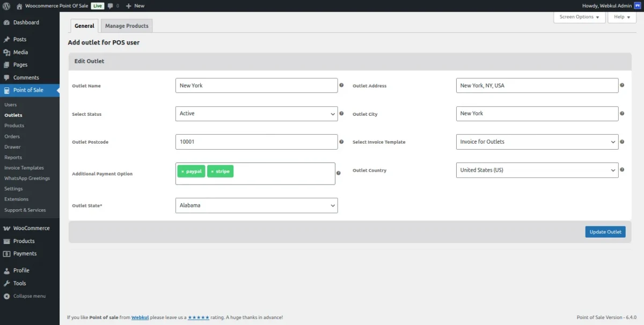644x325 pixels.
Task: Click the Outlet City input field
Action: (537, 114)
